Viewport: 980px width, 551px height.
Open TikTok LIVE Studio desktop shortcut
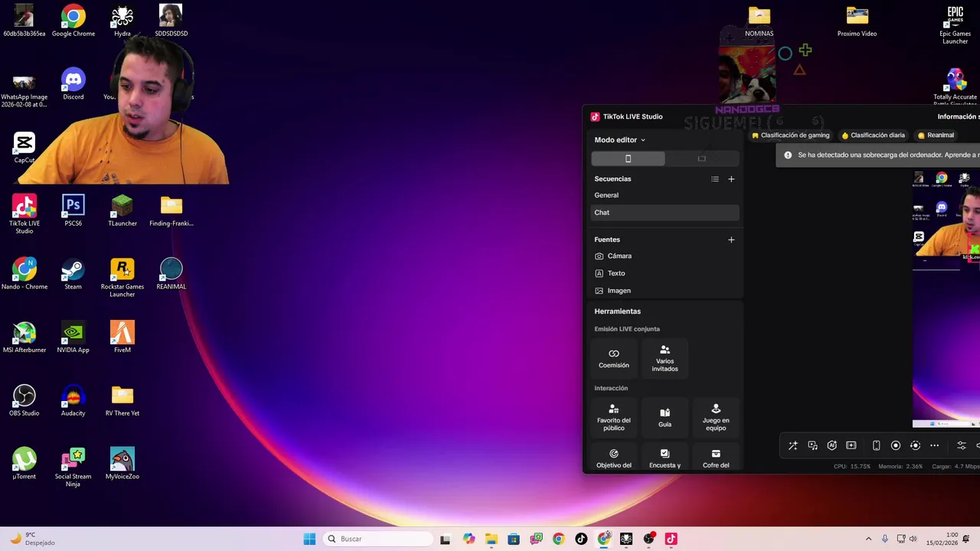point(24,214)
